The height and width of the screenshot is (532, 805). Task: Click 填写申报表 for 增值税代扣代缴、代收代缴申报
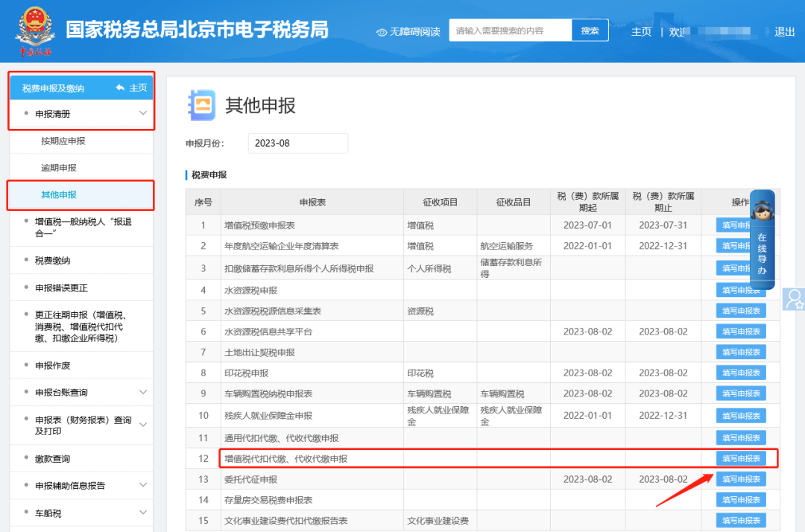tap(741, 459)
